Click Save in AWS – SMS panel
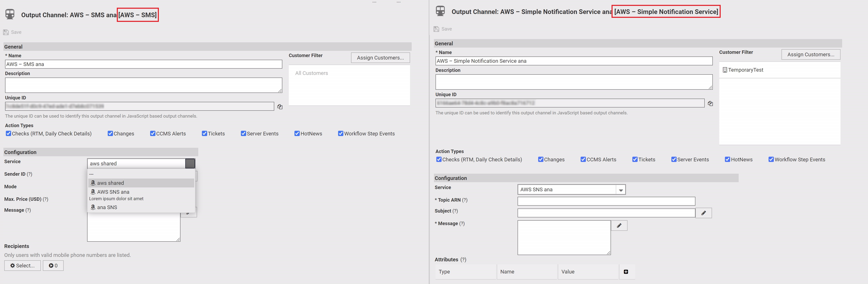Screen dimensions: 868x284 (13, 32)
